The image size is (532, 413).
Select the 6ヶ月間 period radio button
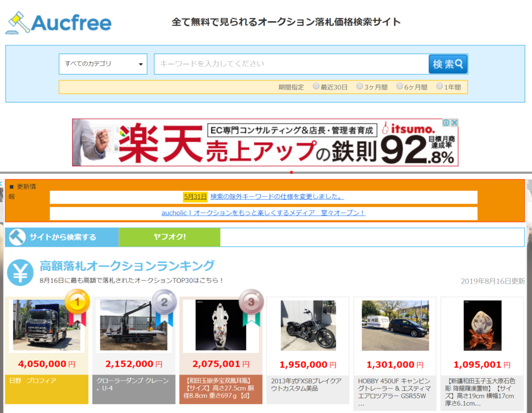[x=400, y=86]
